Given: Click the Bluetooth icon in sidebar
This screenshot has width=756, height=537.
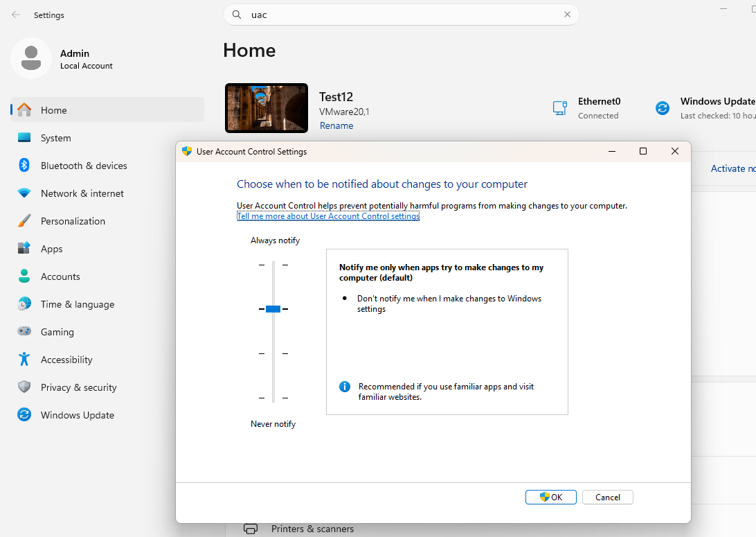Looking at the screenshot, I should point(24,165).
